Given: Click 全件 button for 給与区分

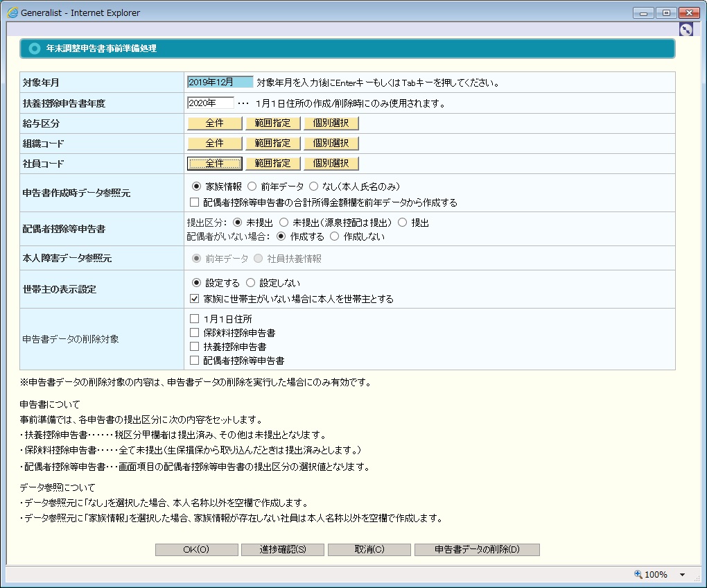Looking at the screenshot, I should (215, 123).
